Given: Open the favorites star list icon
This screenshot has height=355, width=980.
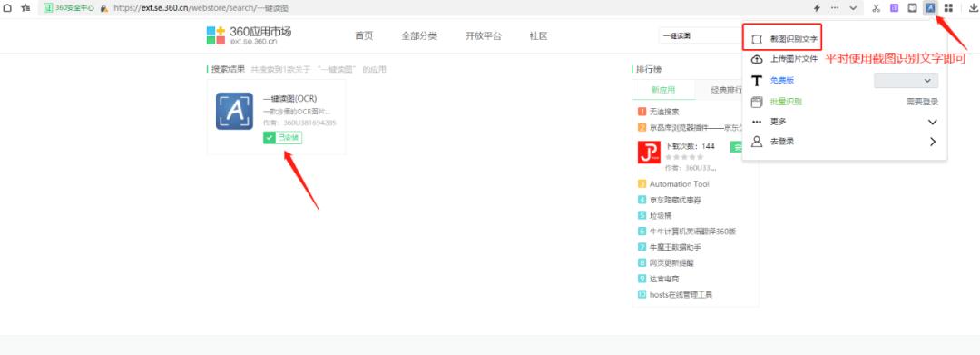Looking at the screenshot, I should tap(25, 8).
